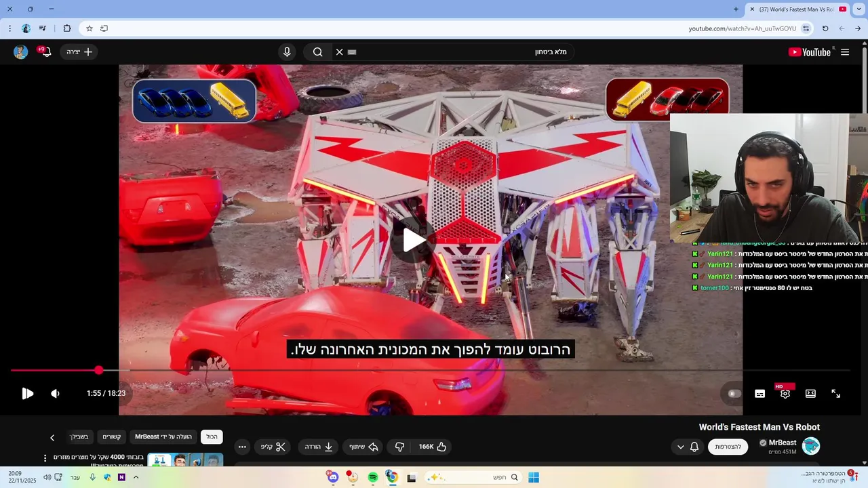This screenshot has width=868, height=488.
Task: Open MrBeast channel name link
Action: pyautogui.click(x=783, y=443)
